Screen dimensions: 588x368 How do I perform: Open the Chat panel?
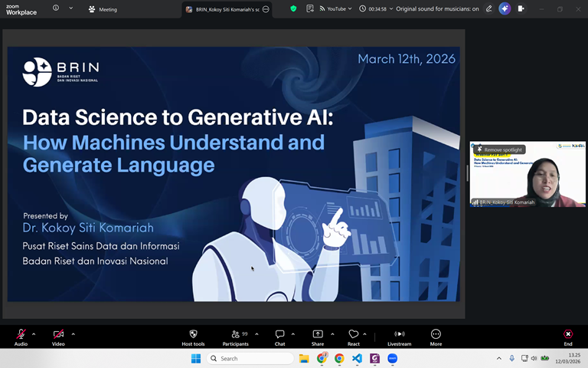click(279, 334)
